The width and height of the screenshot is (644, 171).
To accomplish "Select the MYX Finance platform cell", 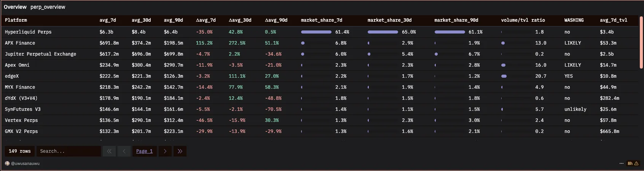I will click(20, 87).
